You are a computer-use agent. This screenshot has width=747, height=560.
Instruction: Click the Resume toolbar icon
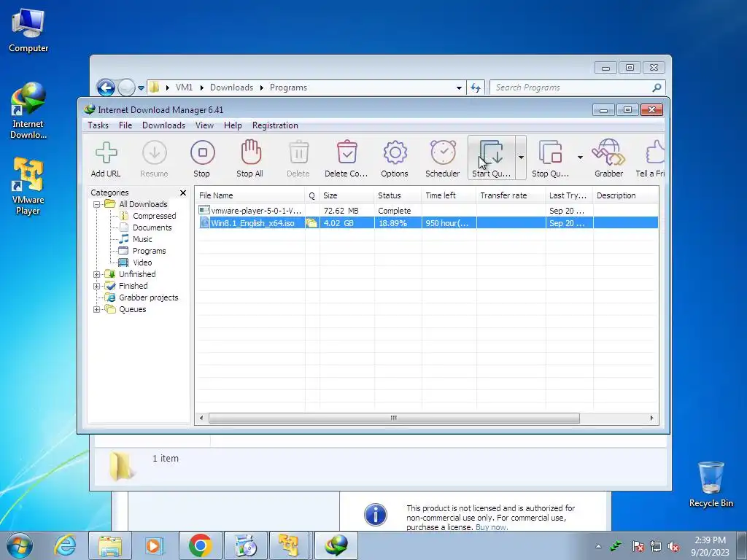click(155, 153)
